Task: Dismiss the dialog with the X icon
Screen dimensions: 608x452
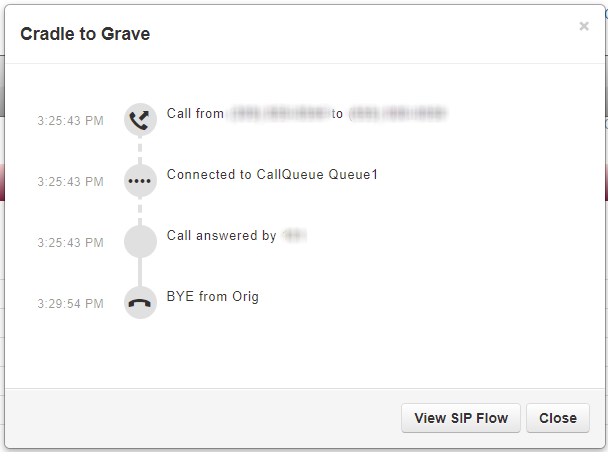Action: point(584,26)
